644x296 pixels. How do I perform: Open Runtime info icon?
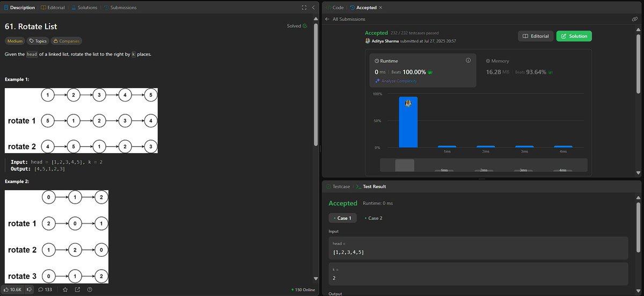pyautogui.click(x=468, y=61)
